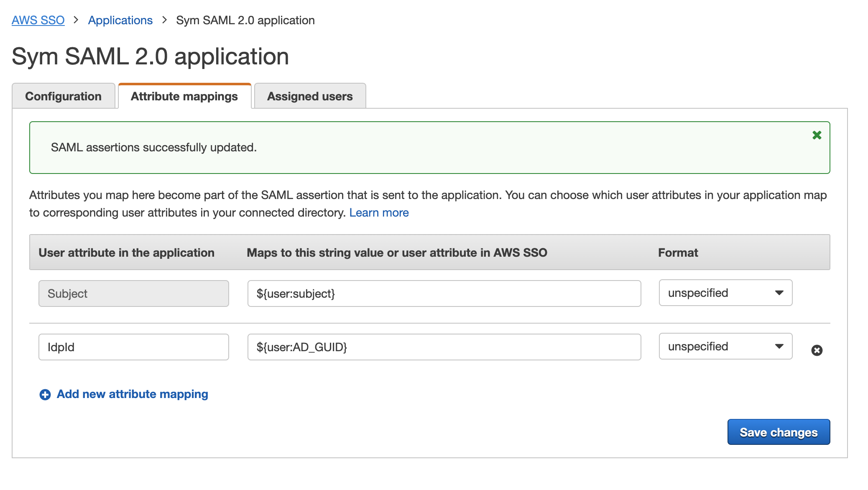Click Sym SAML 2.0 application breadcrumb text

coord(245,20)
